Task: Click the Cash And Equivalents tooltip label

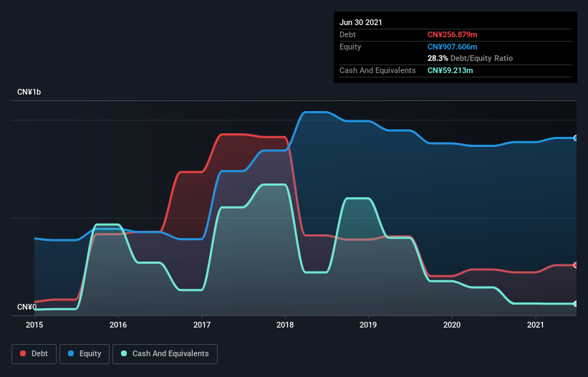Action: [377, 70]
